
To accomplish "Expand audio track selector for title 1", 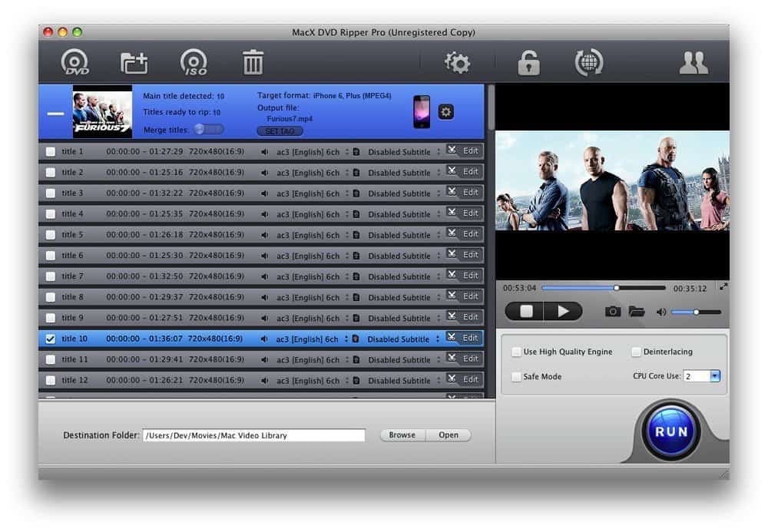I will point(346,152).
